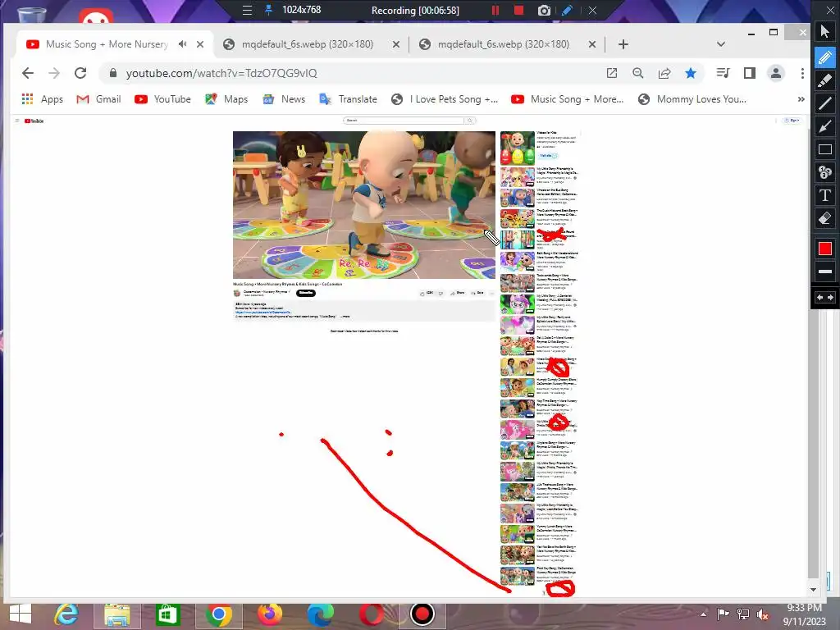
Task: Click the toolbar move arrows handle
Action: tap(825, 297)
